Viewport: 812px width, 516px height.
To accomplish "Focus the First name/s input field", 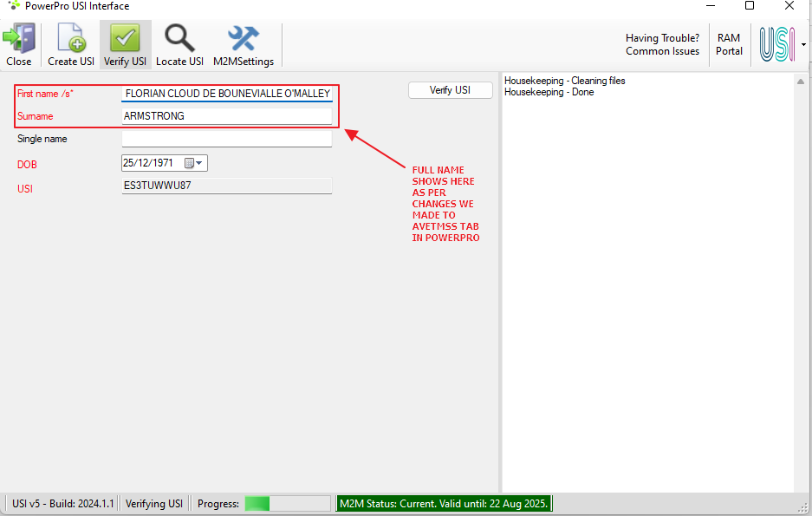I will tap(227, 94).
